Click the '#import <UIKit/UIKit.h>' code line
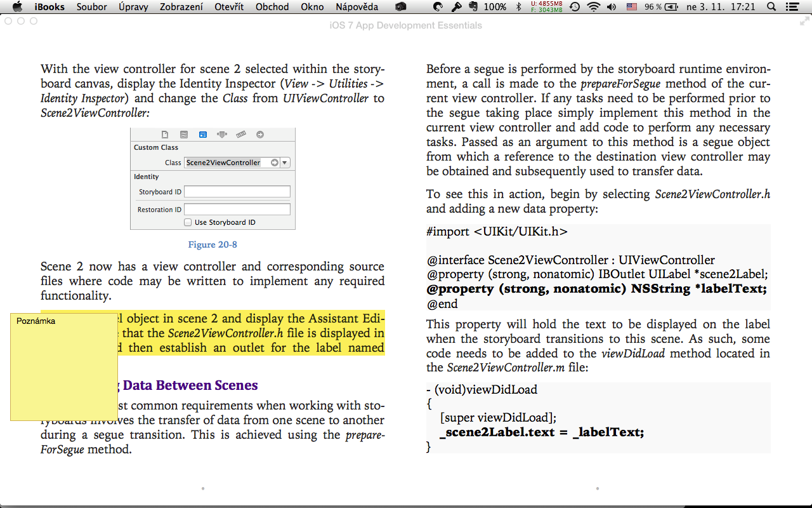 pyautogui.click(x=497, y=232)
